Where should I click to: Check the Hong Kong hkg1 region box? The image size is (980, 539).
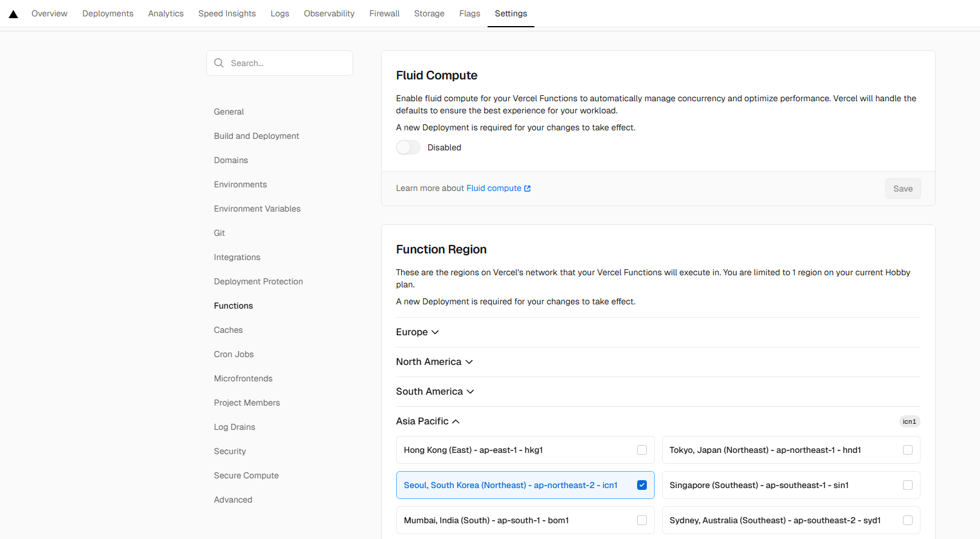coord(642,450)
